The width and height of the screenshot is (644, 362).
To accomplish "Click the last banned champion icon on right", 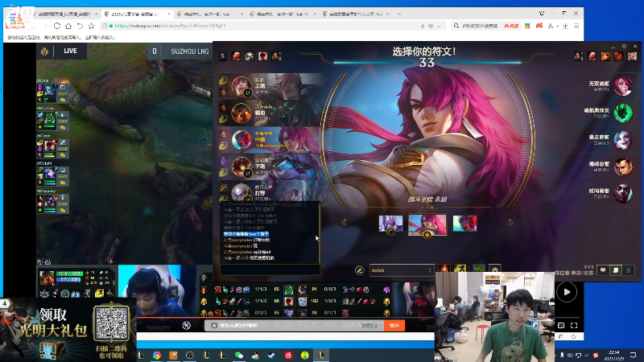I will [632, 56].
